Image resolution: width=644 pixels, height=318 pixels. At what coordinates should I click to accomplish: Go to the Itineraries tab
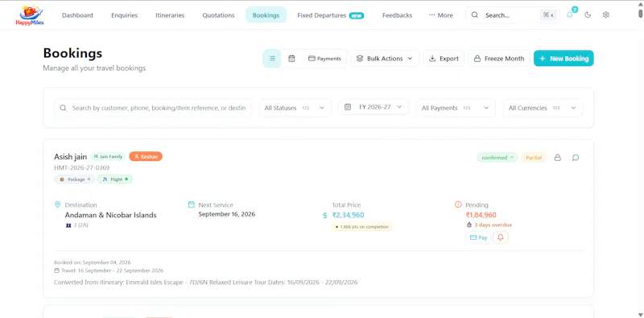click(x=170, y=15)
